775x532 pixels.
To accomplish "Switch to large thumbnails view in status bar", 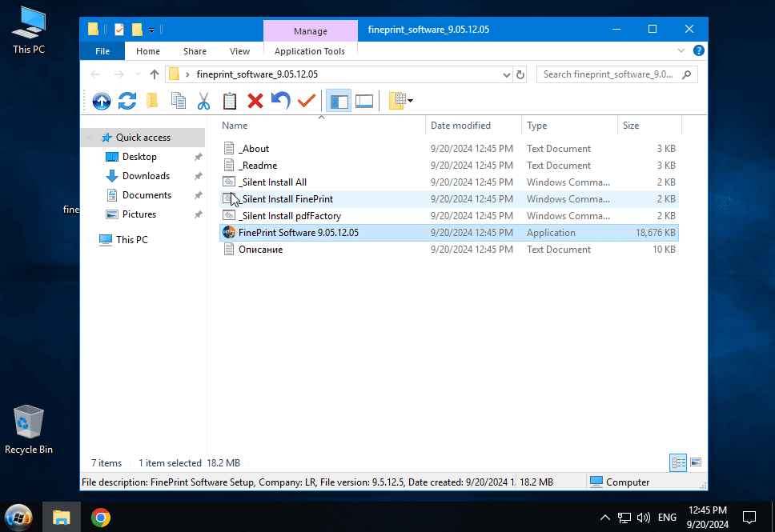I will click(696, 463).
